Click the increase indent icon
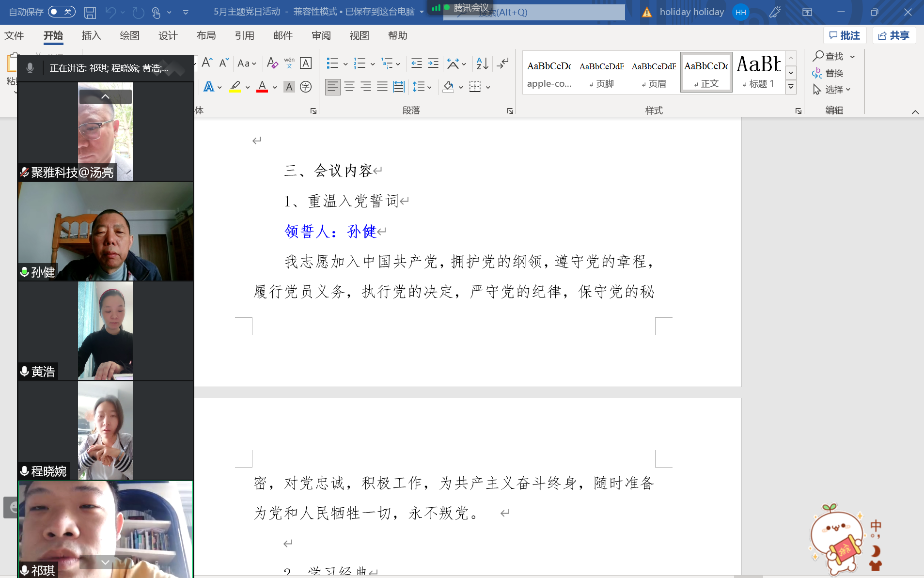This screenshot has width=924, height=578. (433, 63)
